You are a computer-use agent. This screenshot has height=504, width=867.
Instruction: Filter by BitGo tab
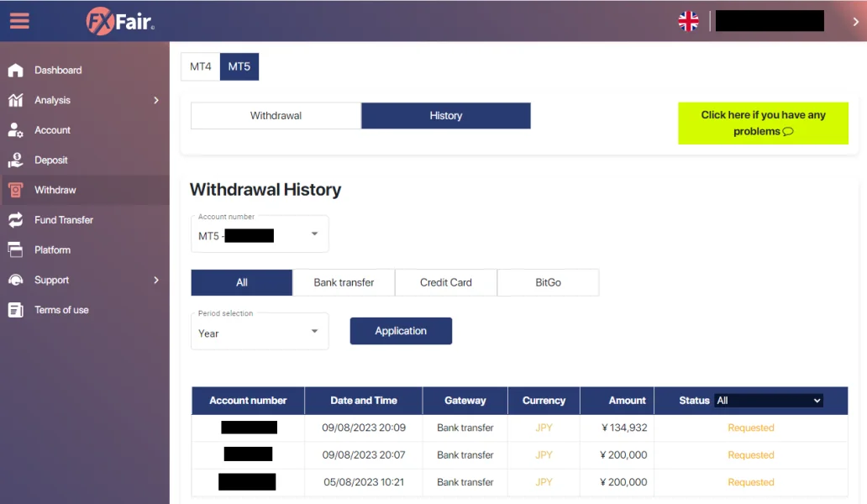[x=548, y=282]
